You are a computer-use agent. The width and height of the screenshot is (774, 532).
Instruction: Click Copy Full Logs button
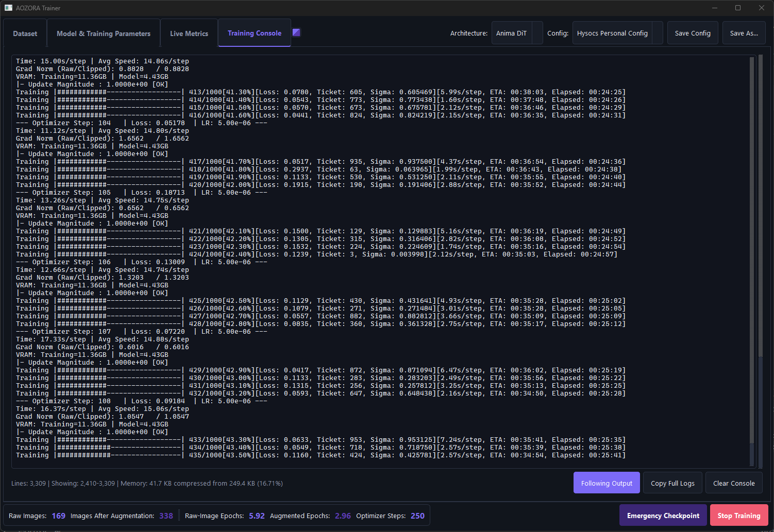(672, 483)
